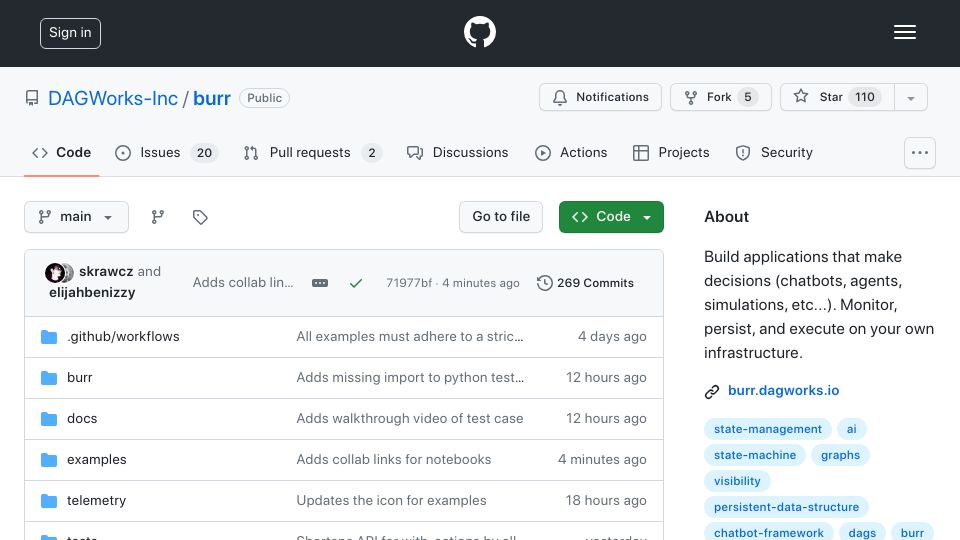The width and height of the screenshot is (960, 540).
Task: Click the Sign in button
Action: pyautogui.click(x=70, y=33)
